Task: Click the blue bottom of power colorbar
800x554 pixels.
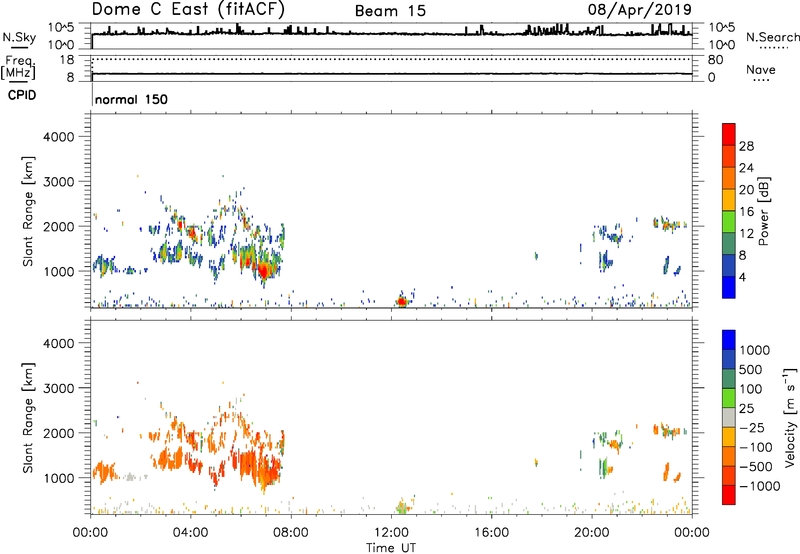Action: click(x=729, y=287)
